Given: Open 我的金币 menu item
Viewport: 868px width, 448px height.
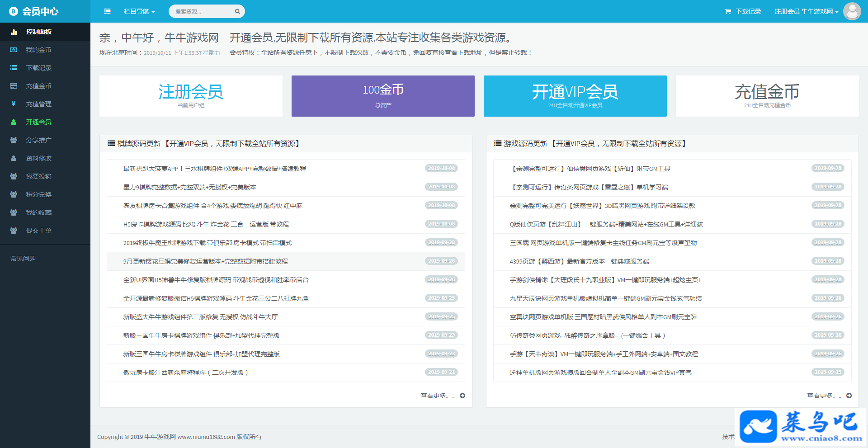Looking at the screenshot, I should [45, 50].
